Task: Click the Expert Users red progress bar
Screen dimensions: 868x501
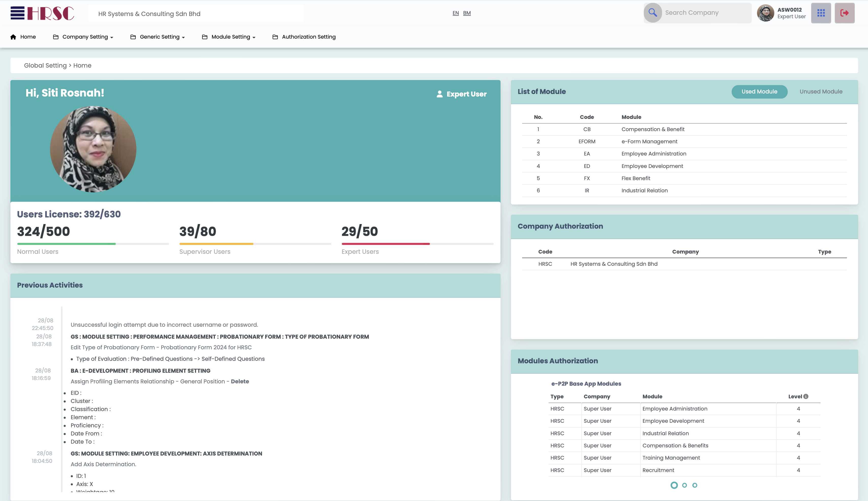Action: [x=385, y=244]
